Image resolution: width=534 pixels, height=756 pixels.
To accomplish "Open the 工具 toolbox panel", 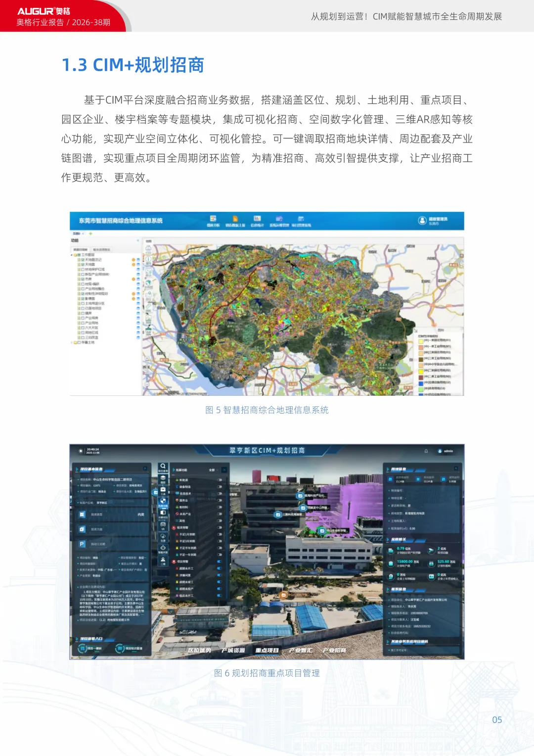I will point(163,490).
